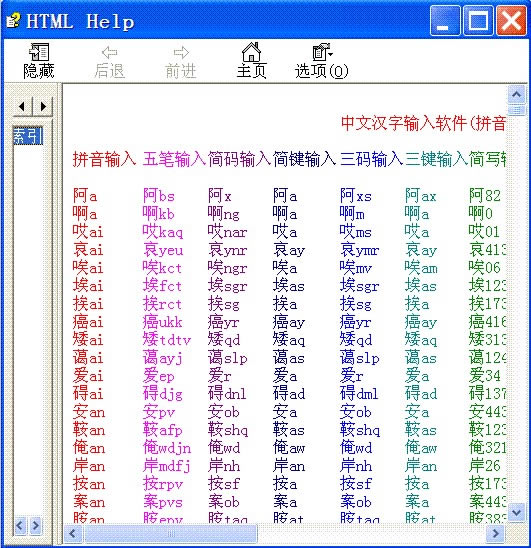531x548 pixels.
Task: Click the entry 阿82 in green column
Action: click(x=485, y=196)
